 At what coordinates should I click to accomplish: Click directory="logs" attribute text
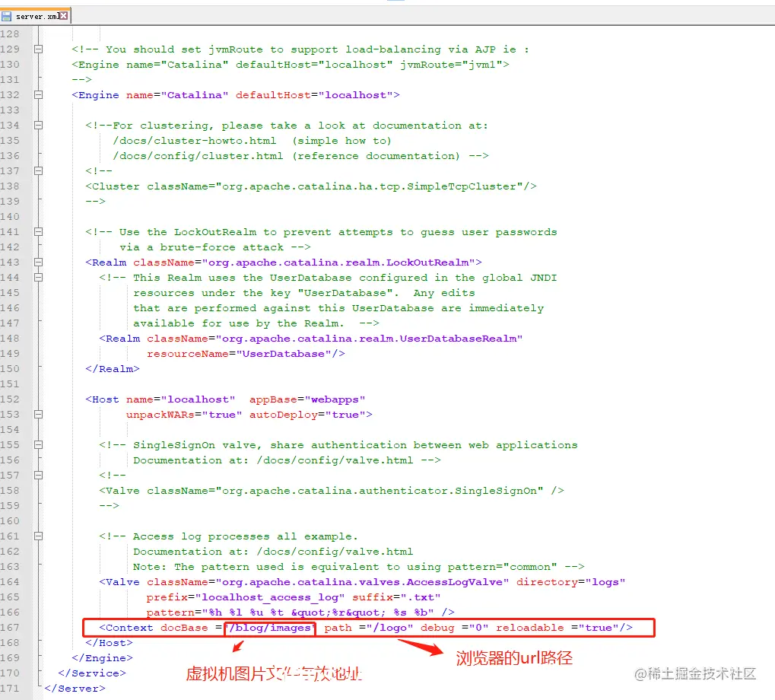pyautogui.click(x=571, y=582)
